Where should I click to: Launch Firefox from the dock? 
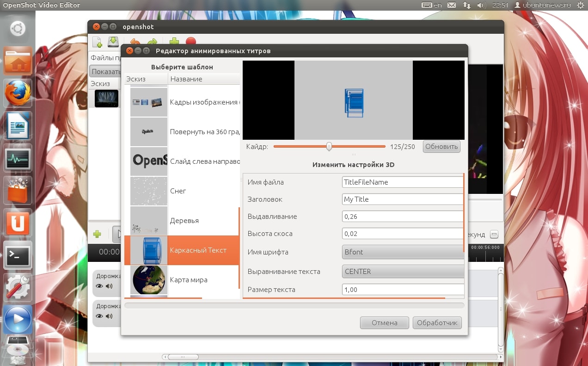click(18, 93)
